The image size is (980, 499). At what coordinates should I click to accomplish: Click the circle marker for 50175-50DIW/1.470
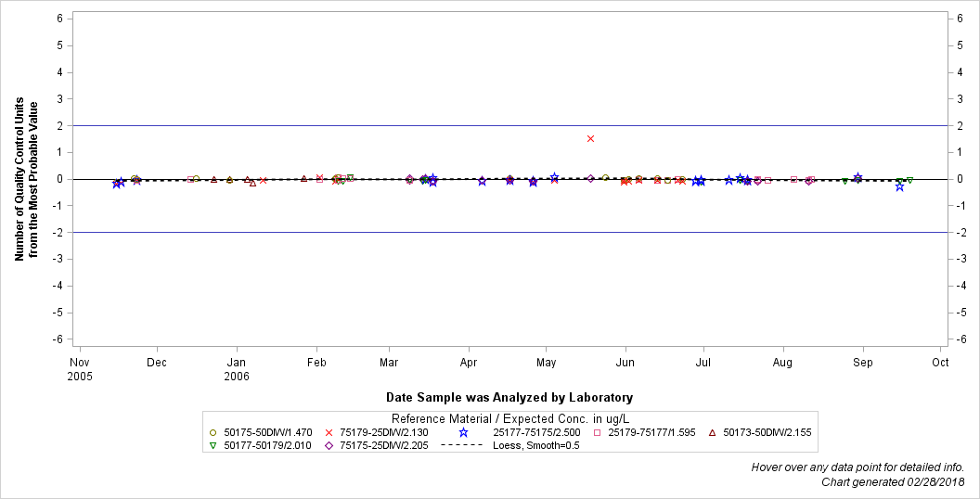pos(213,432)
